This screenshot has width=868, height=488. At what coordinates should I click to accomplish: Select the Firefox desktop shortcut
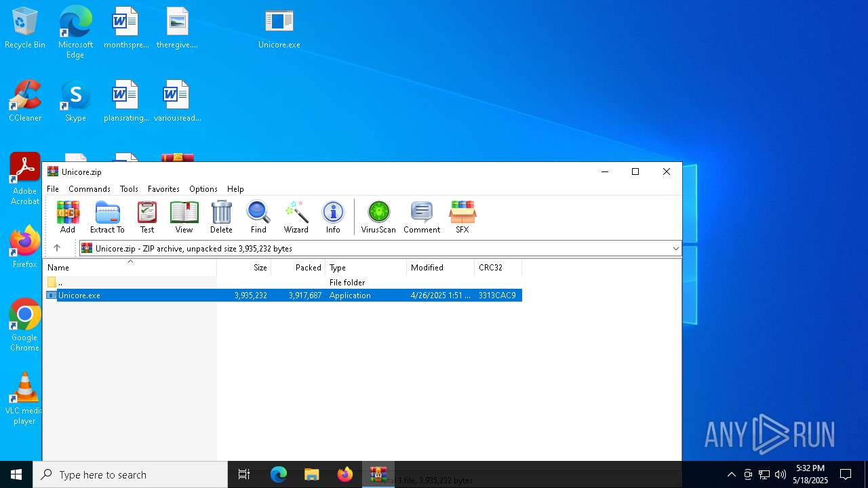[24, 247]
